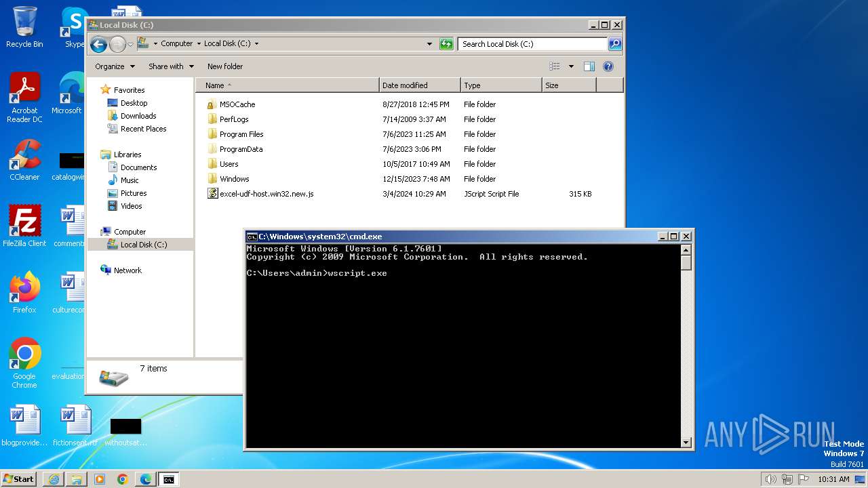
Task: Open Favorites in the navigation pane
Action: tap(129, 90)
